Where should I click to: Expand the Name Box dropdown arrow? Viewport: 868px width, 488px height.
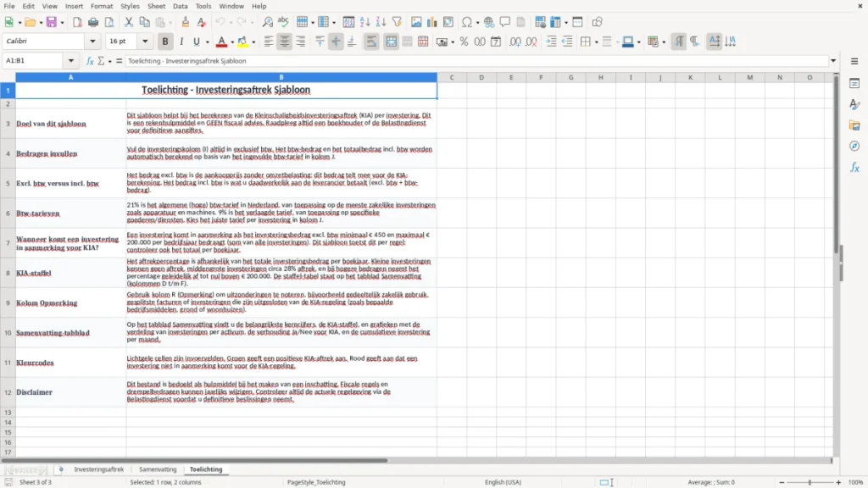(x=71, y=61)
